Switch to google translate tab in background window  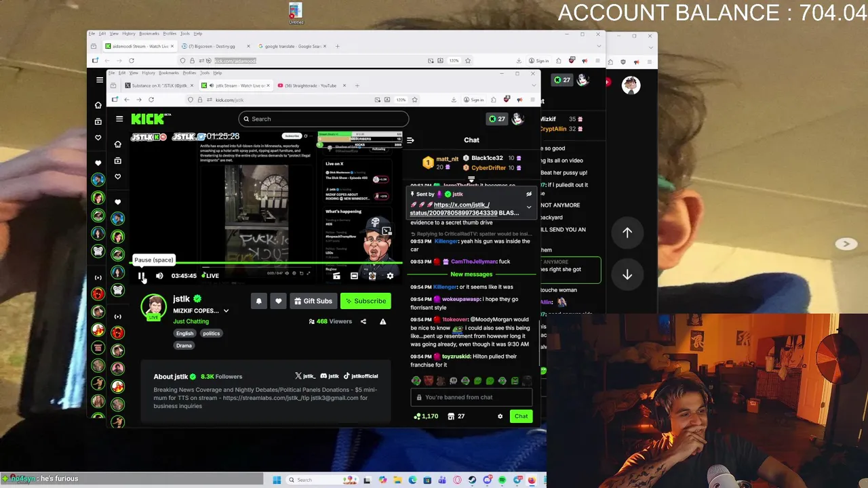[x=292, y=46]
